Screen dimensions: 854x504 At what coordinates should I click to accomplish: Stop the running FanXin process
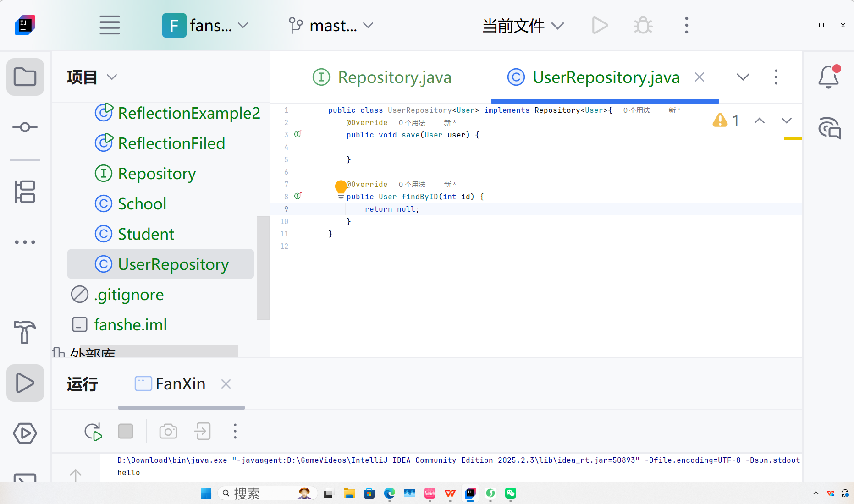coord(126,431)
